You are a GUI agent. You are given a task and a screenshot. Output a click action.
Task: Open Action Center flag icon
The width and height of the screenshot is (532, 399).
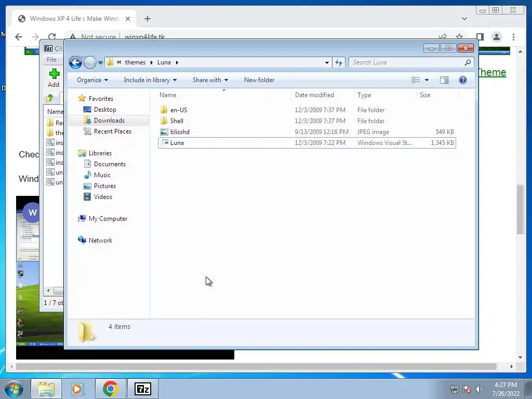coord(467,389)
